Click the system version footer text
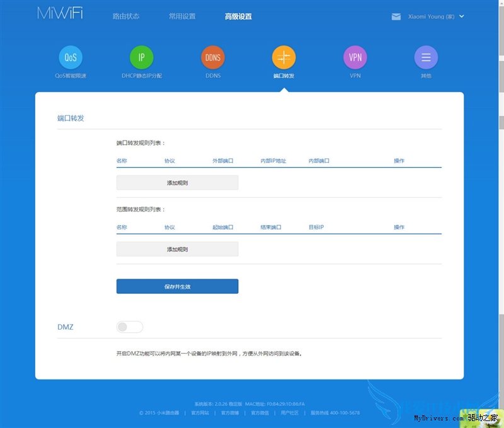The width and height of the screenshot is (504, 428). point(218,404)
